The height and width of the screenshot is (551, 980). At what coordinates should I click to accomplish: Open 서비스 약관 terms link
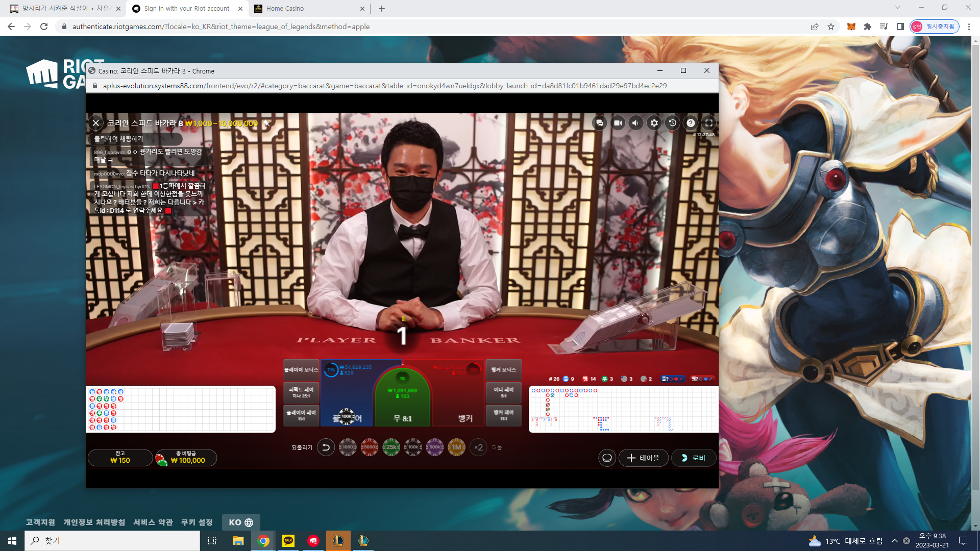153,522
